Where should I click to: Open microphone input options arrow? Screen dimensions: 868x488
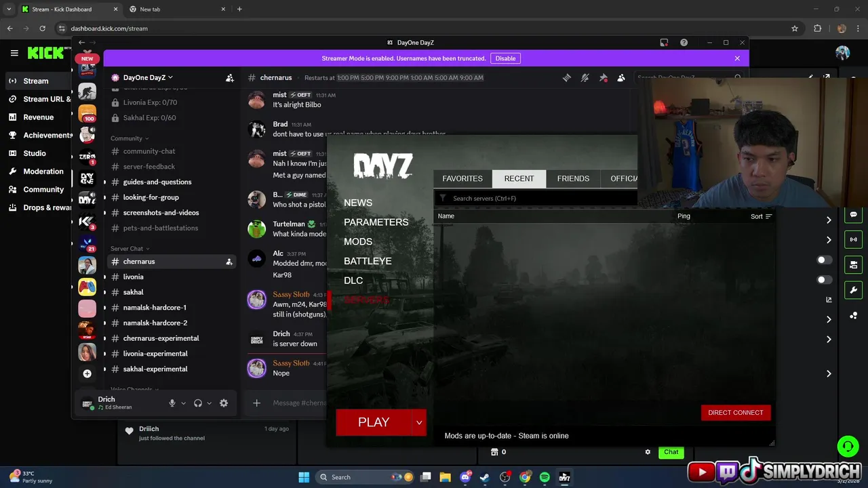coord(183,403)
